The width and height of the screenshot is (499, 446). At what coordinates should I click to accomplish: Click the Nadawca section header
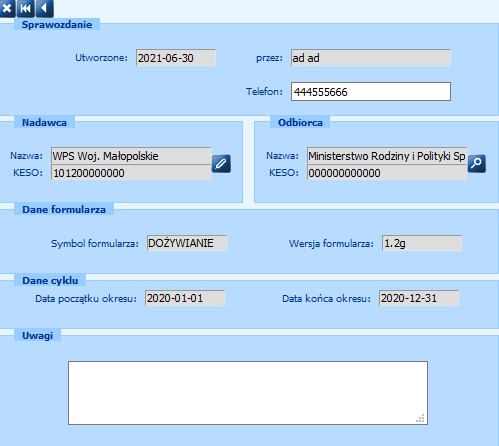click(x=44, y=122)
